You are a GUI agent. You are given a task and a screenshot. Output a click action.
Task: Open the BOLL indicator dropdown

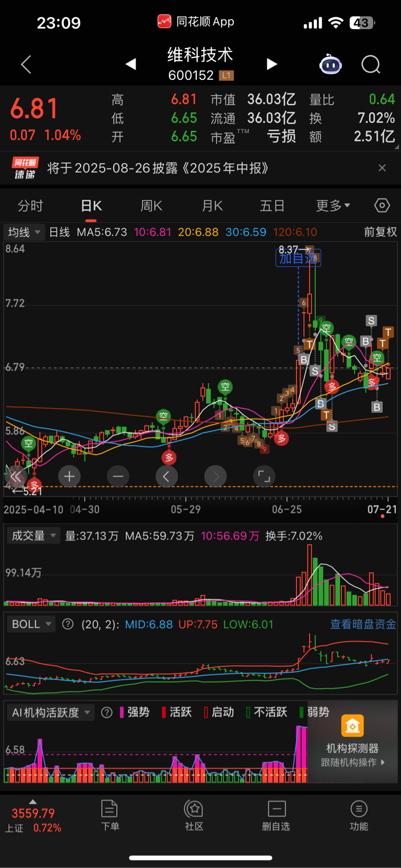click(31, 624)
